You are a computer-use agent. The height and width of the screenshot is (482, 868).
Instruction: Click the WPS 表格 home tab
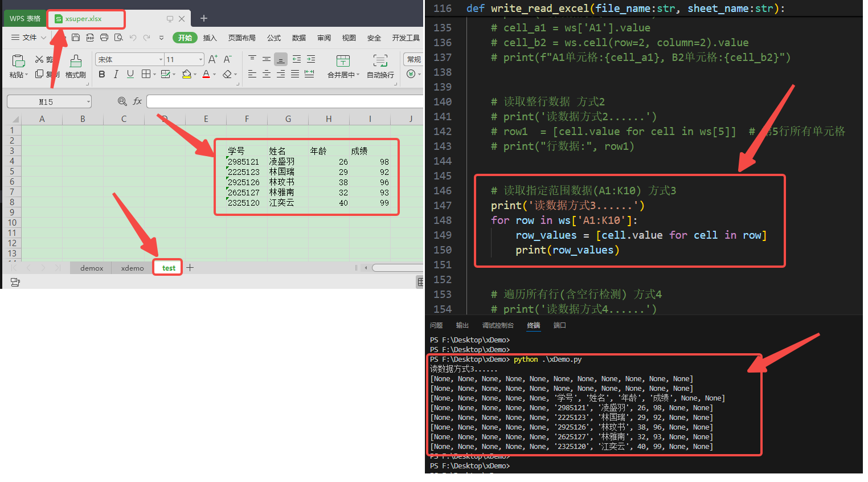pyautogui.click(x=25, y=19)
